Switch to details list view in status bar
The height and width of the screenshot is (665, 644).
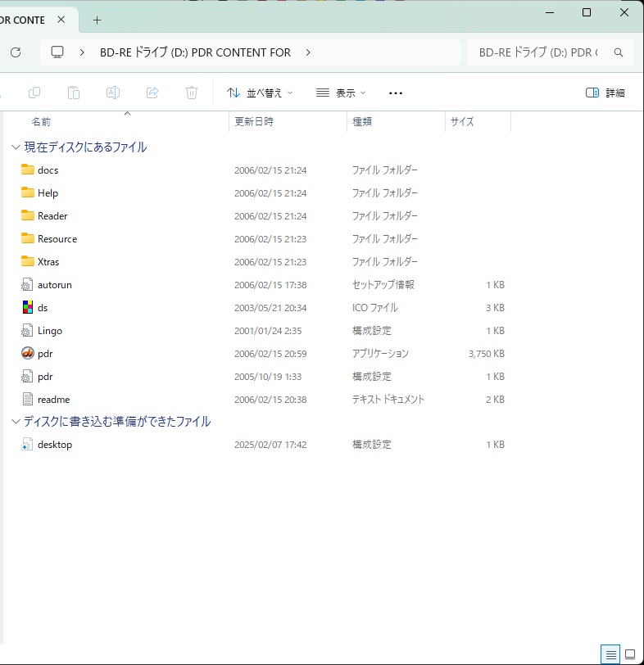click(x=610, y=654)
